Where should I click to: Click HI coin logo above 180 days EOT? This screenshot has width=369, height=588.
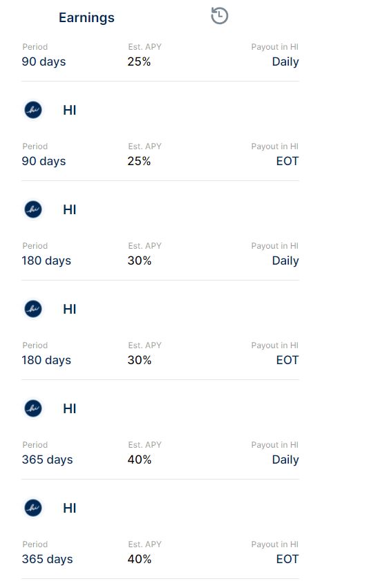[x=33, y=309]
